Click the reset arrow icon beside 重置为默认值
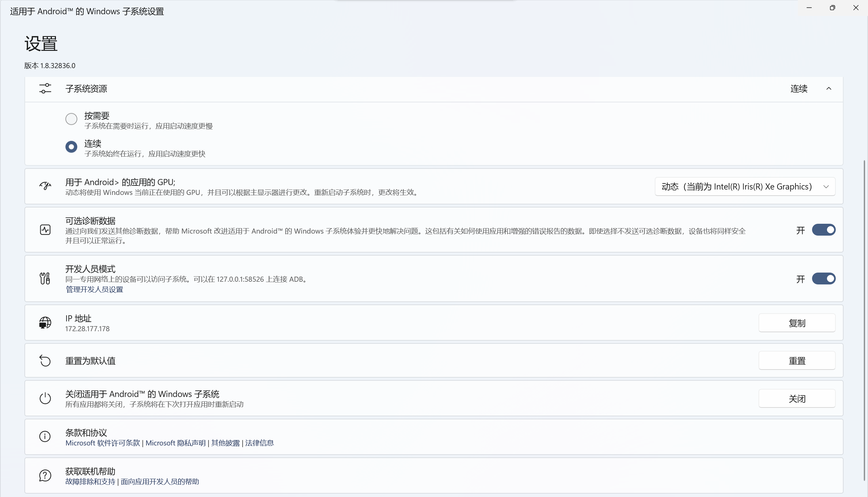 tap(45, 360)
